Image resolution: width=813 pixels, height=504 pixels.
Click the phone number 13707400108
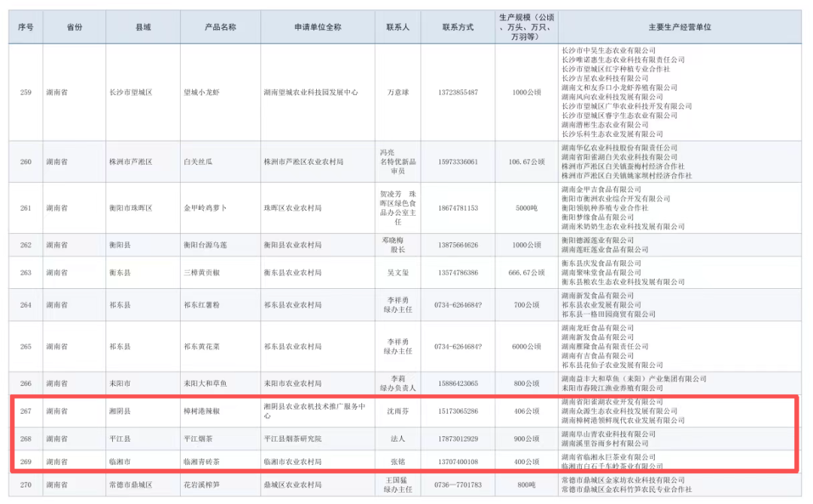coord(458,461)
